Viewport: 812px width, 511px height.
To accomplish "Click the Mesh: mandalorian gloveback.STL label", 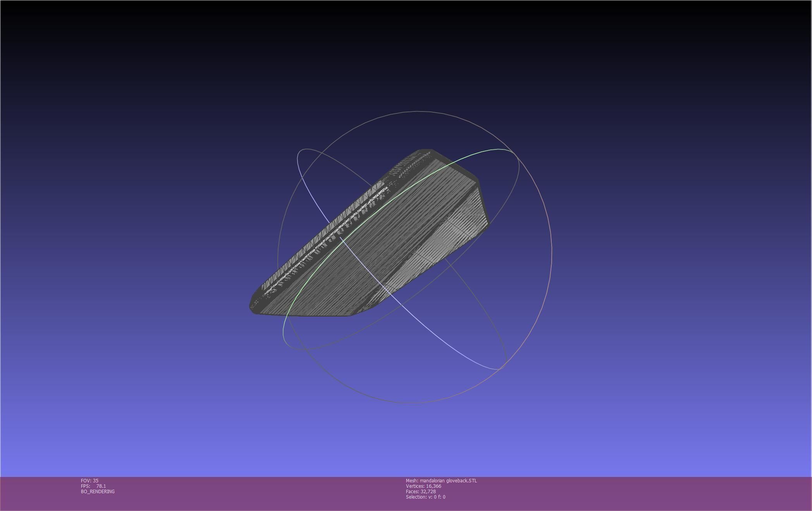I will click(x=441, y=480).
